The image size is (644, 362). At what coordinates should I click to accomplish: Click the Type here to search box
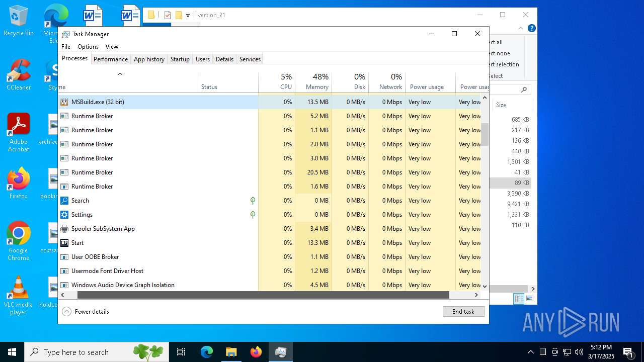[97, 352]
